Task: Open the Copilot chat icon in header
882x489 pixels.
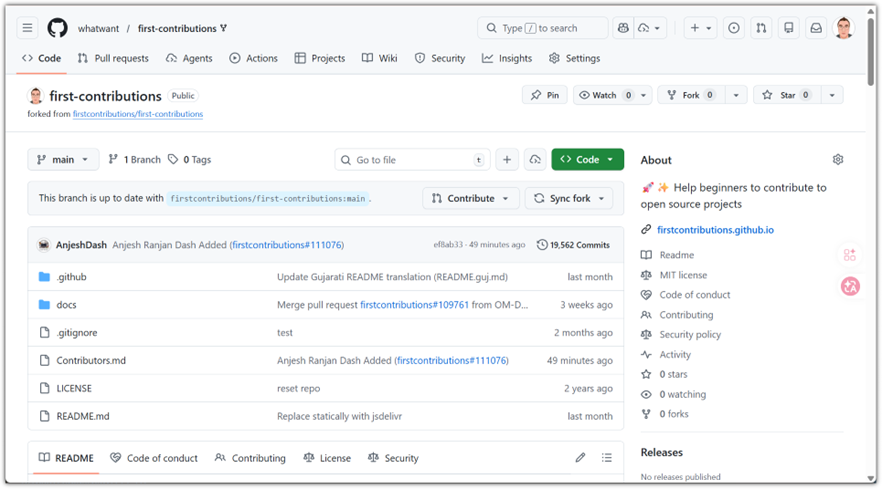Action: click(x=623, y=28)
